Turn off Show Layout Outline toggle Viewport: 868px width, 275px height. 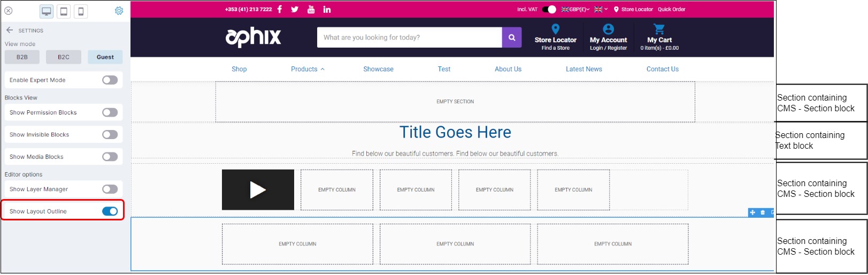tap(110, 211)
